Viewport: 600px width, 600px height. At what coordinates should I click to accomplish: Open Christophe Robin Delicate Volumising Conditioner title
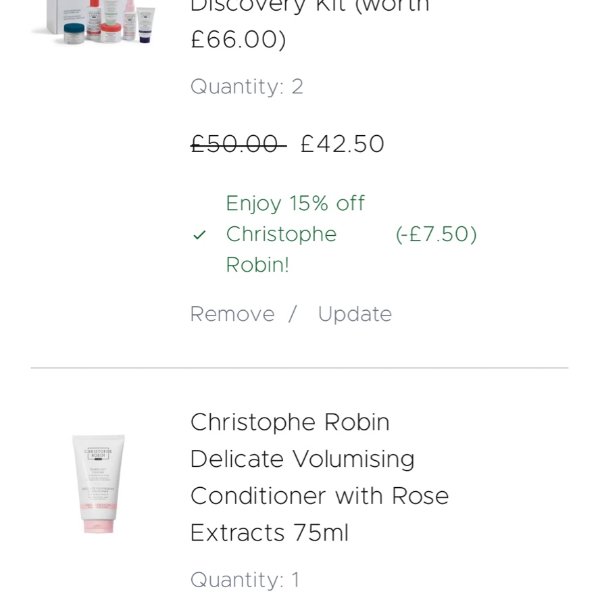point(290,422)
